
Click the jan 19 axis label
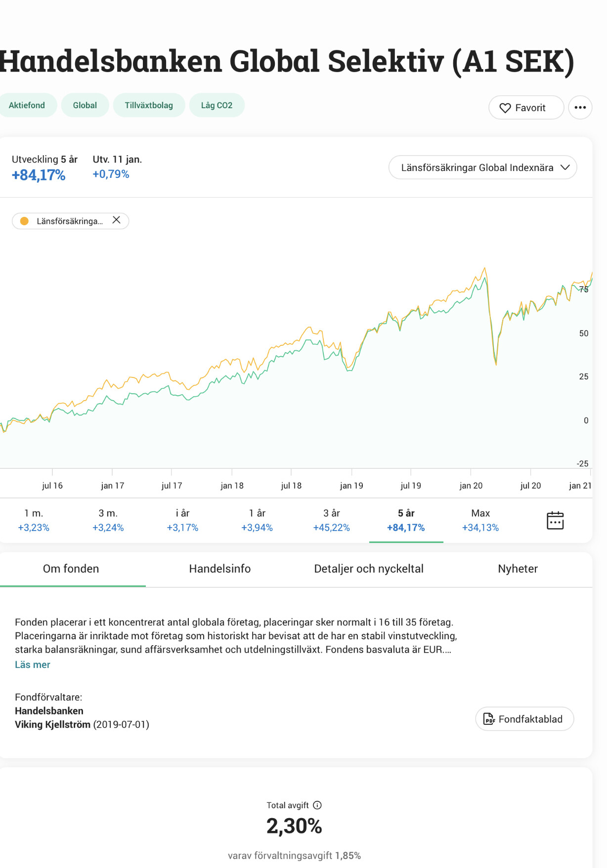click(351, 486)
